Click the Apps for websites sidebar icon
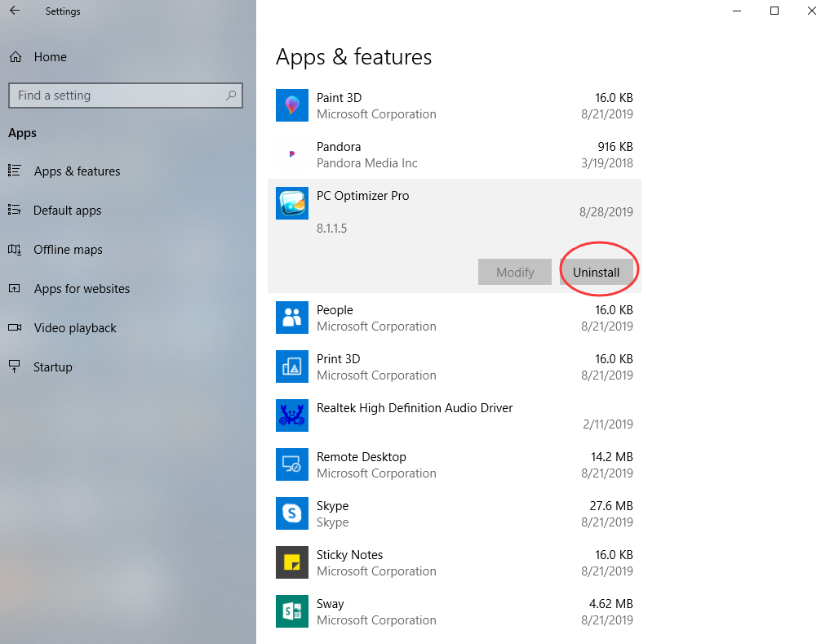The height and width of the screenshot is (644, 821). (15, 288)
